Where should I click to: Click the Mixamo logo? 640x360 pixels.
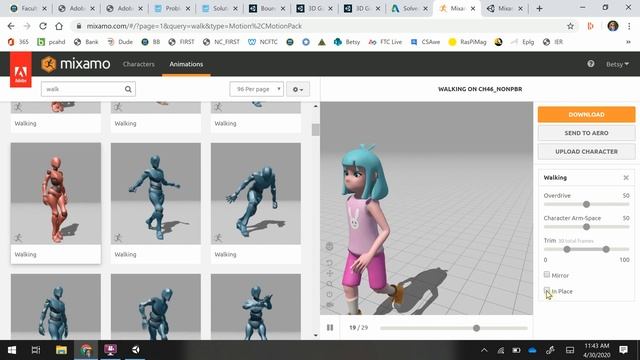[x=76, y=64]
